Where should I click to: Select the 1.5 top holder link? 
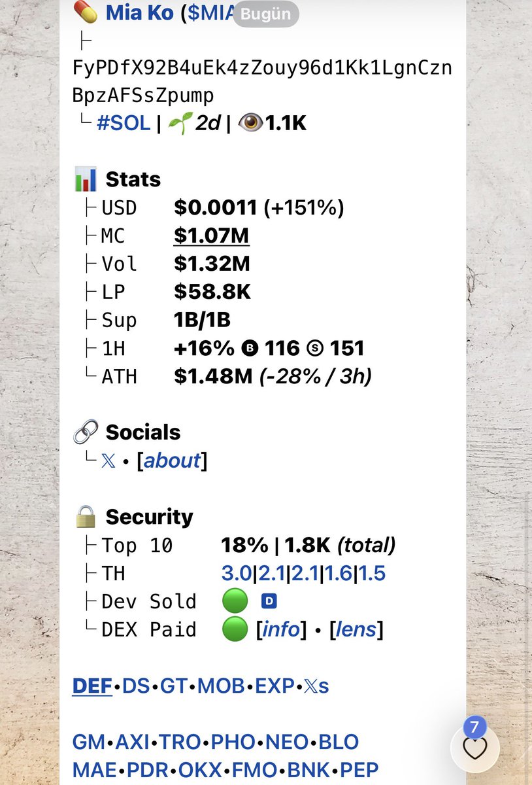click(x=372, y=574)
